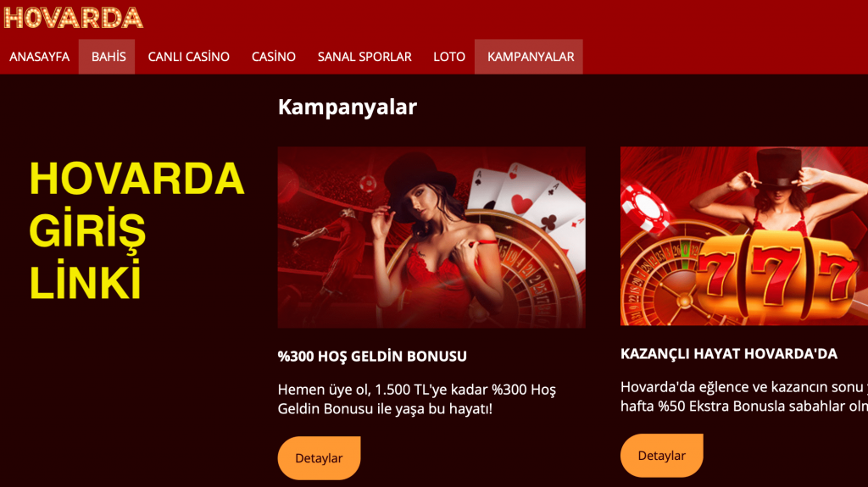Navigate to SANAL SPORLAR

(x=364, y=57)
